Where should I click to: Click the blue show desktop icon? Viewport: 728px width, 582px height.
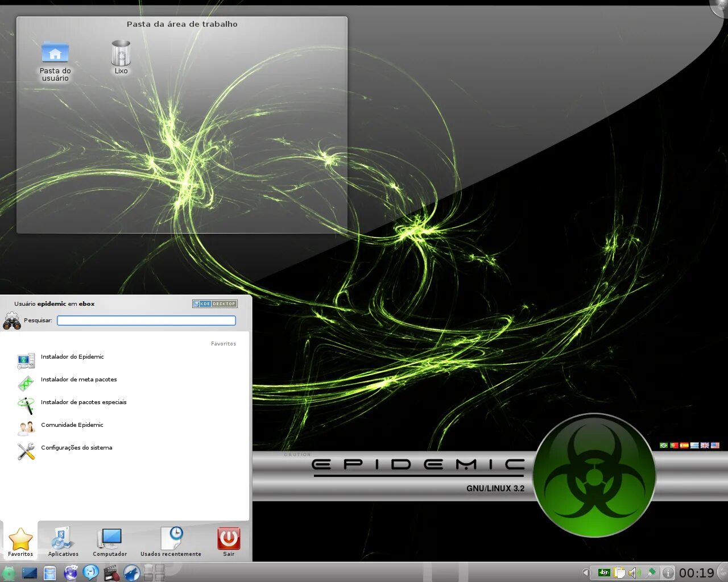click(x=30, y=573)
